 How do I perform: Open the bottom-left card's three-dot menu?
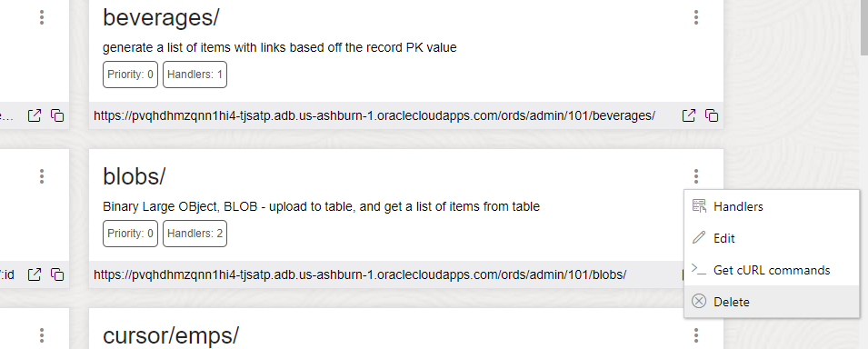tap(42, 335)
